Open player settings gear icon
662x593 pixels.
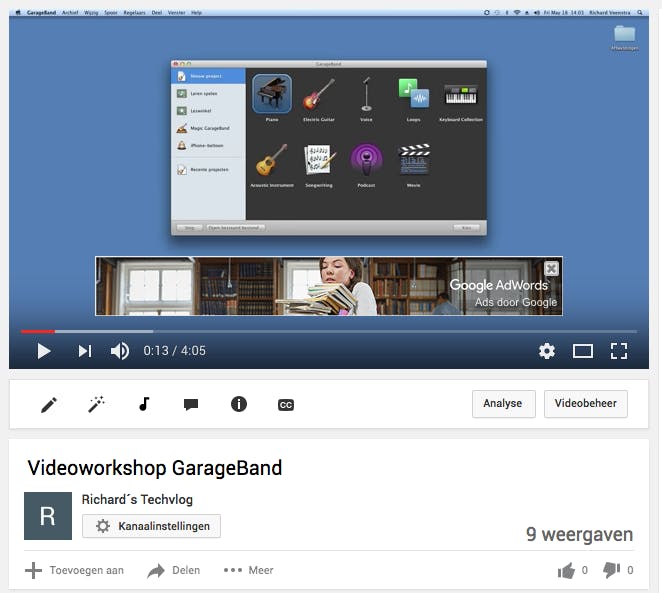click(x=547, y=351)
